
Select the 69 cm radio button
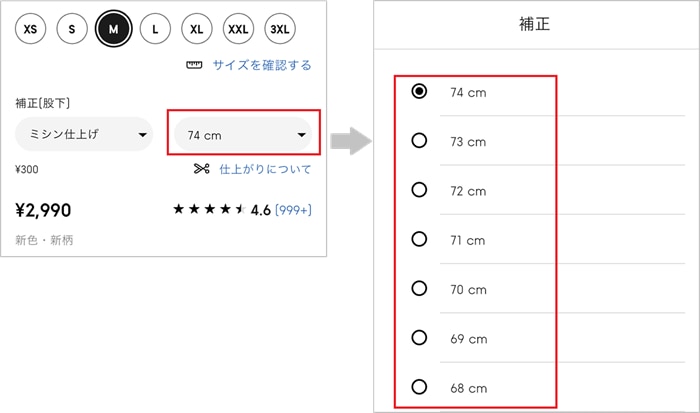(x=419, y=338)
